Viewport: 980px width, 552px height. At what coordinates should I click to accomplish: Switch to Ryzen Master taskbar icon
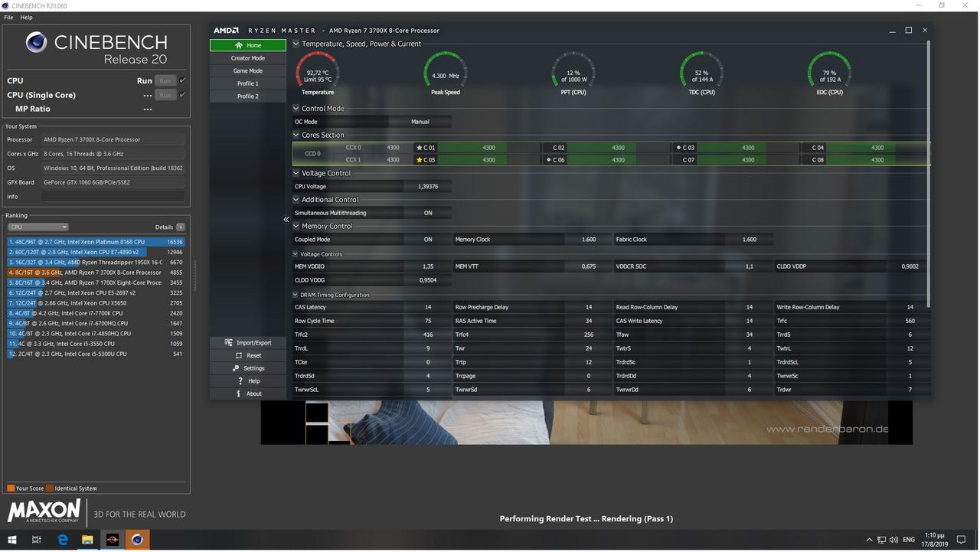113,540
